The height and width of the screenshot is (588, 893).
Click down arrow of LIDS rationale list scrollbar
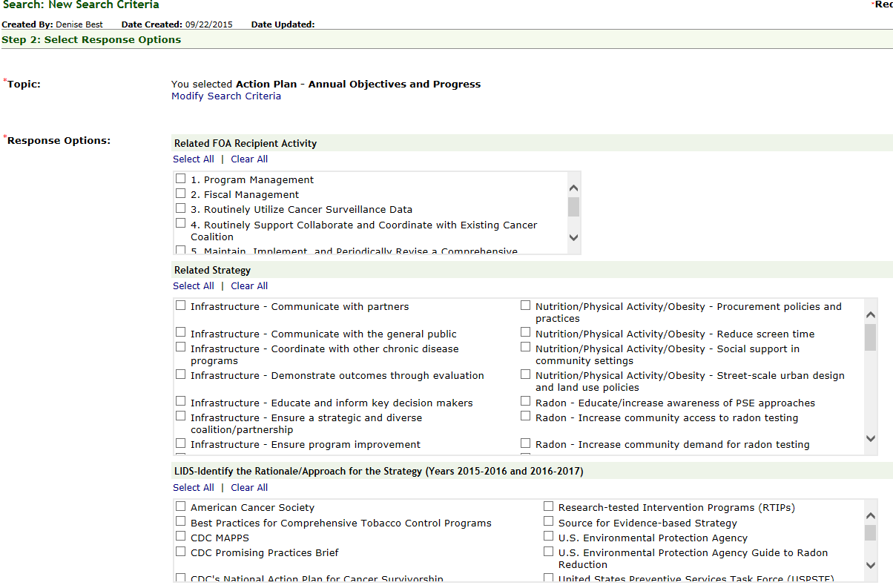pyautogui.click(x=871, y=566)
